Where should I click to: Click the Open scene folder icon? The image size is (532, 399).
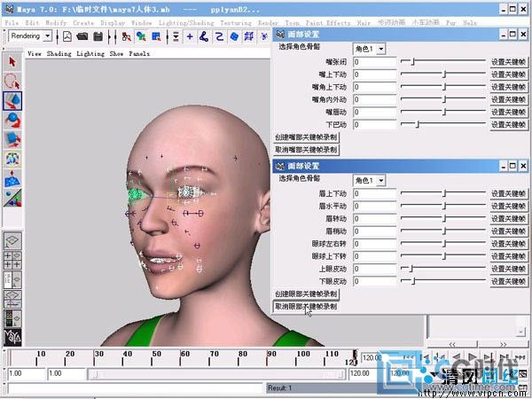82,36
